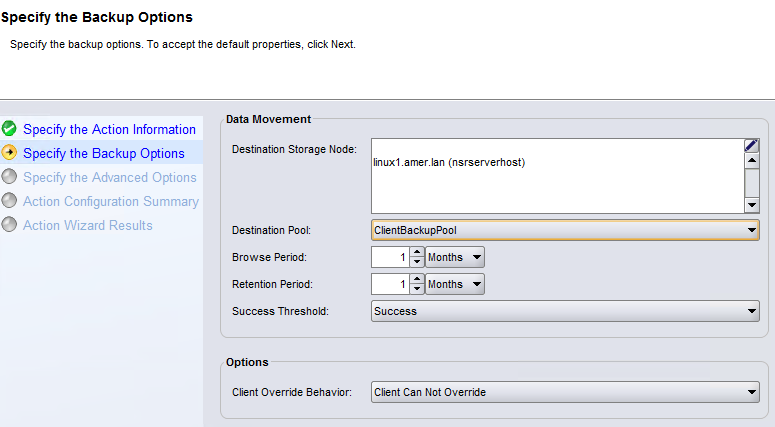Decrease Retention Period value with down arrow
The height and width of the screenshot is (427, 775).
tap(417, 291)
